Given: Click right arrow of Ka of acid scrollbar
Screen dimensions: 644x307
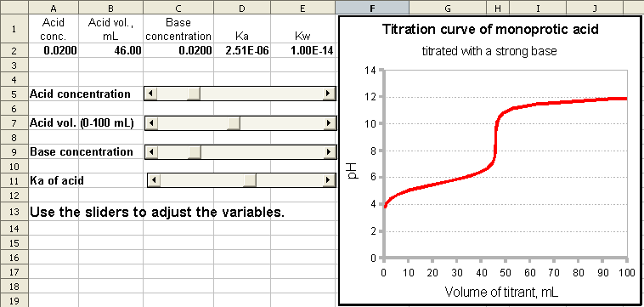Looking at the screenshot, I should [328, 180].
